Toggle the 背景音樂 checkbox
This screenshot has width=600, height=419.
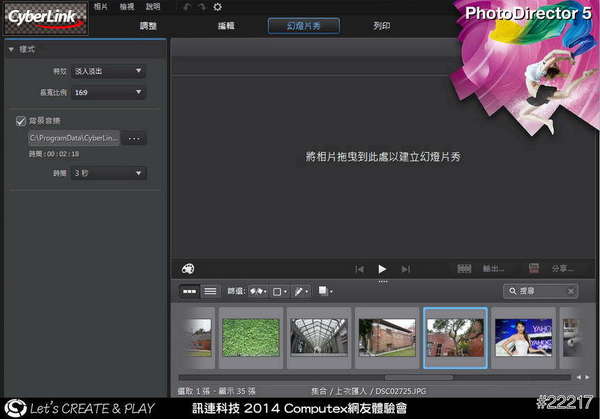(x=21, y=120)
